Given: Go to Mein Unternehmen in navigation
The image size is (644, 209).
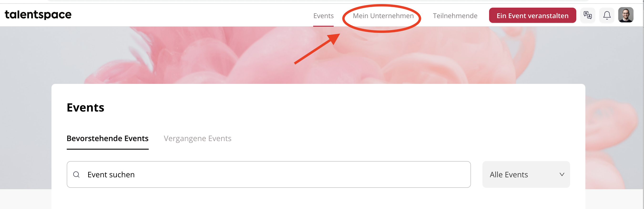Looking at the screenshot, I should coord(383,16).
